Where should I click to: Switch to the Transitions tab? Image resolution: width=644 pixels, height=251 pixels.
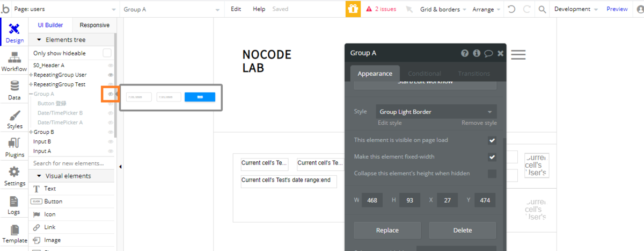tap(474, 74)
